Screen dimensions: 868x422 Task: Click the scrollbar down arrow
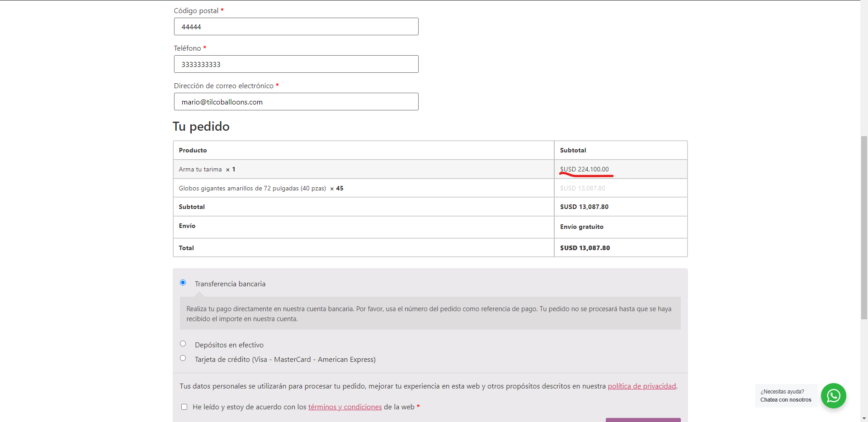[x=864, y=418]
